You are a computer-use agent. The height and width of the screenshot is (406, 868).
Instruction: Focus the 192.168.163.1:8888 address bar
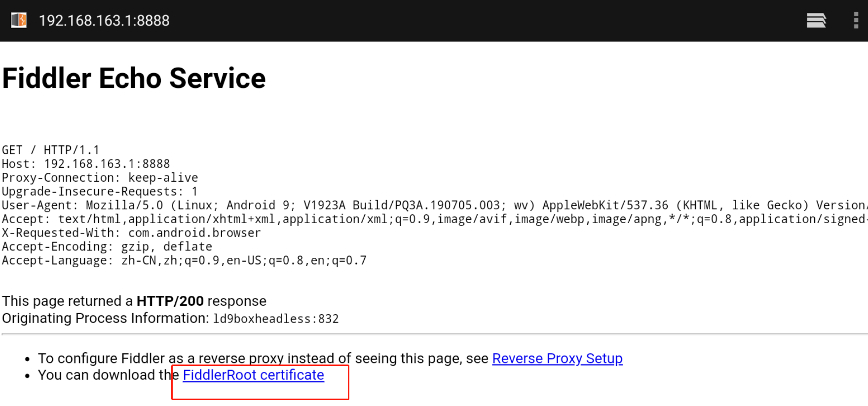tap(104, 20)
